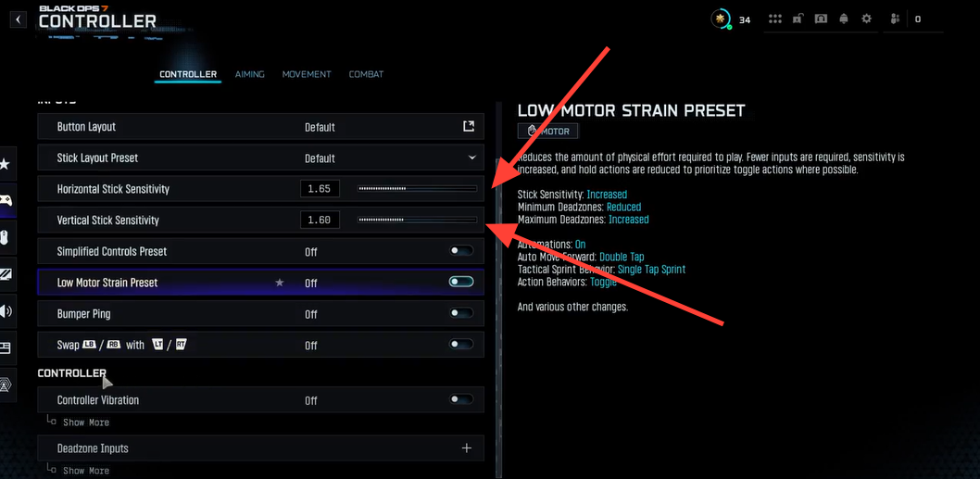Switch to the Movement tab
The width and height of the screenshot is (980, 479).
307,74
